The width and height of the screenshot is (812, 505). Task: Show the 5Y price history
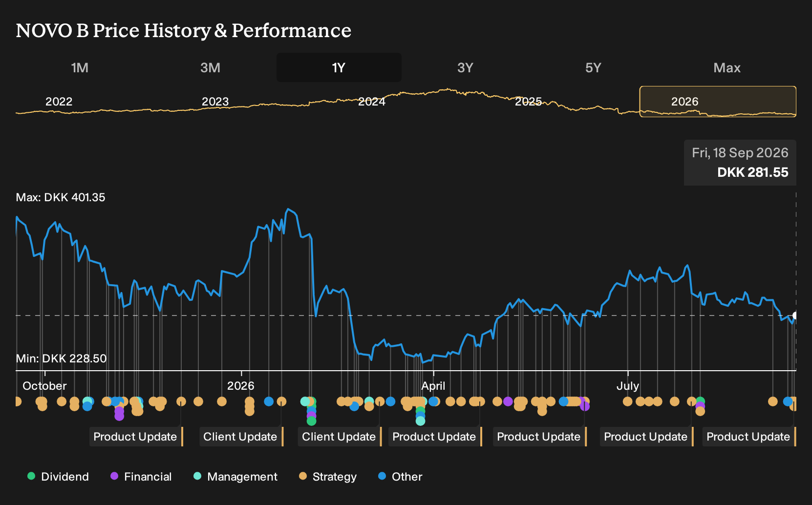pos(593,68)
